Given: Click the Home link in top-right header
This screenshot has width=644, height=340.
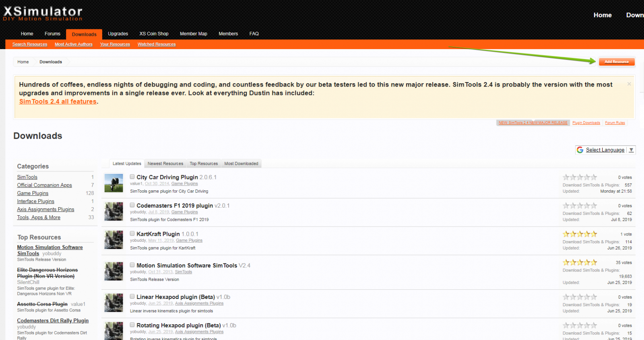Looking at the screenshot, I should point(603,15).
